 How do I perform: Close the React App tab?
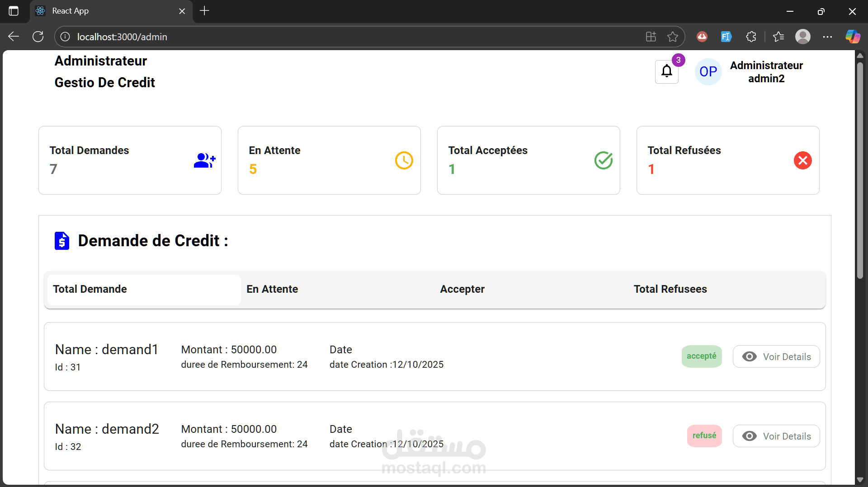[x=182, y=11]
